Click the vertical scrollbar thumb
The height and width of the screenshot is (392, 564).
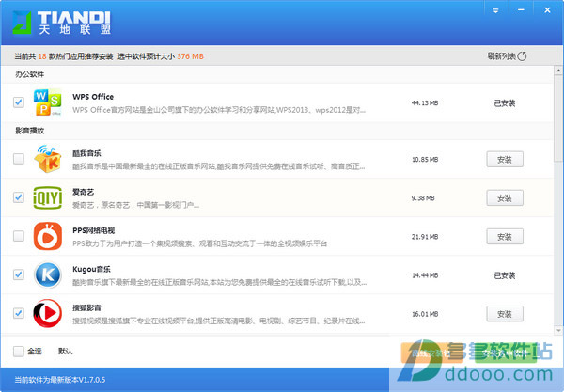click(558, 118)
